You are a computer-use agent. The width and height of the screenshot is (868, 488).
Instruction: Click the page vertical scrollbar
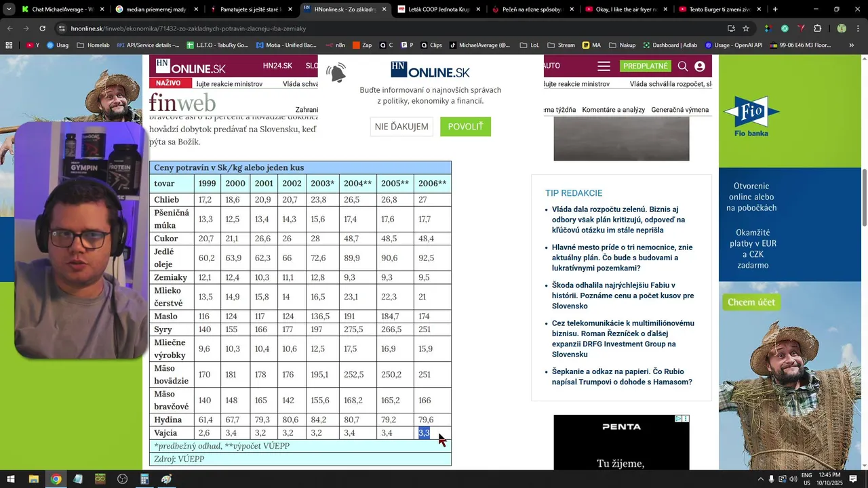(x=864, y=197)
